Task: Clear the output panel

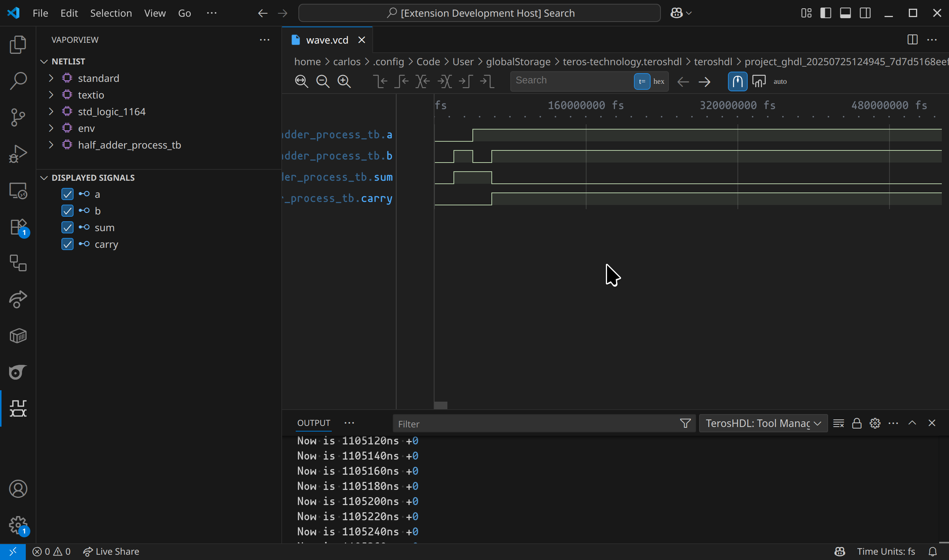Action: tap(839, 423)
